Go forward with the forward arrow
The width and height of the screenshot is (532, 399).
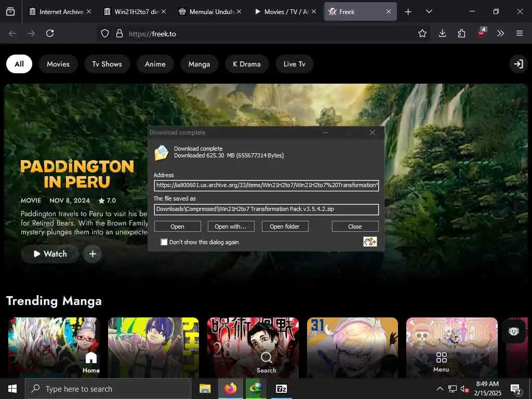point(31,33)
